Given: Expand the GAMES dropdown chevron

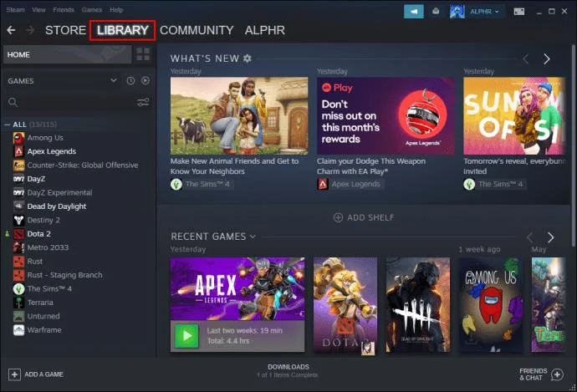Looking at the screenshot, I should (114, 80).
